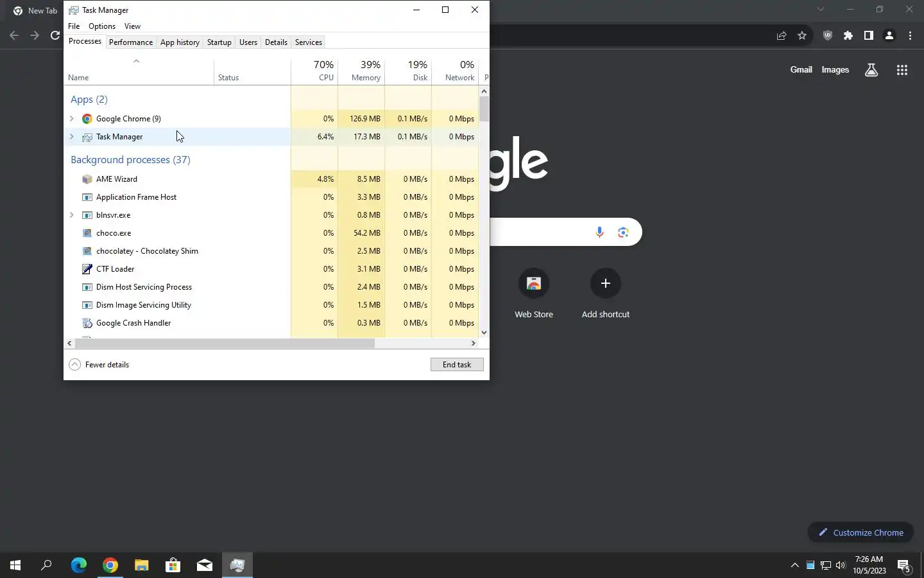This screenshot has width=924, height=578.
Task: Open Microsoft Edge from the taskbar
Action: click(x=79, y=565)
